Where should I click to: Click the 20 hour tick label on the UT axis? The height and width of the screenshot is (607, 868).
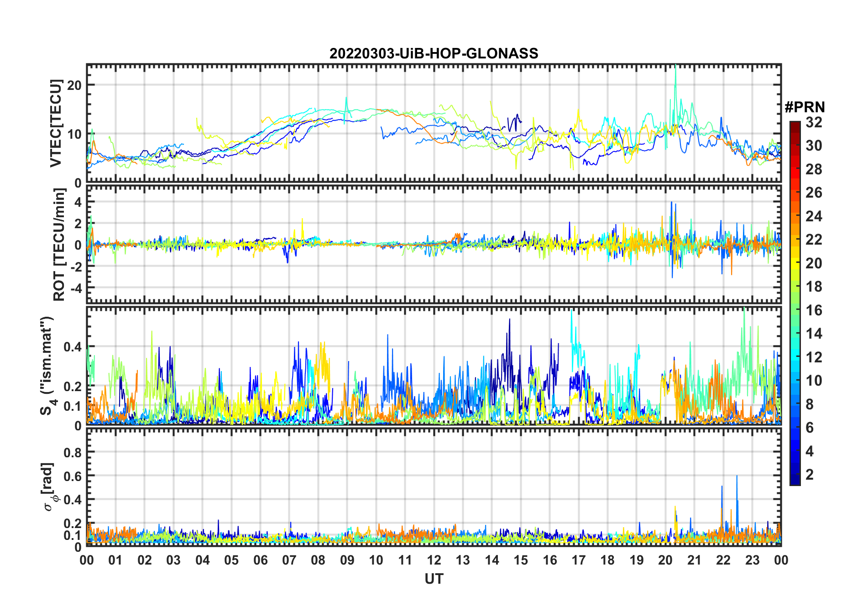665,560
